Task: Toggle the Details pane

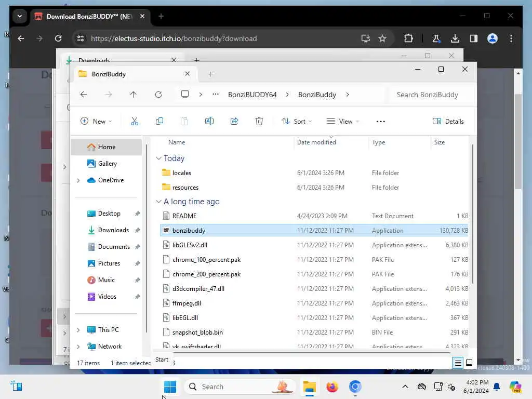Action: [x=448, y=122]
